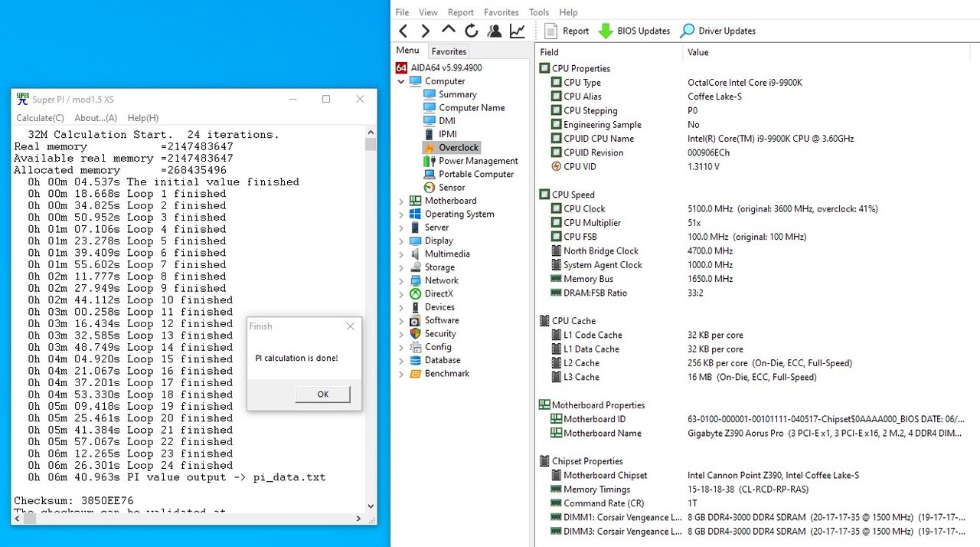Click the Config icon in the tree

tap(416, 347)
